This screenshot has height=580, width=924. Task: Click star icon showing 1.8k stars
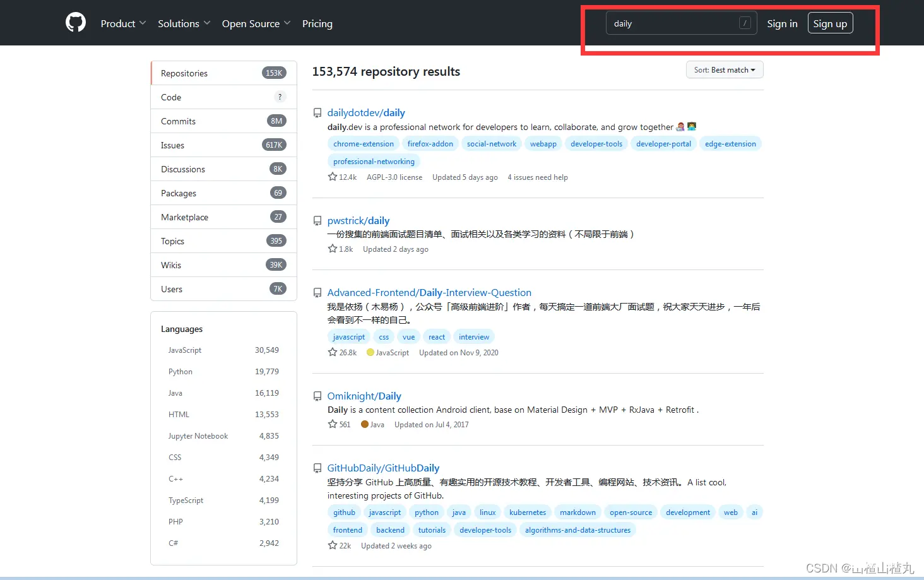point(333,249)
